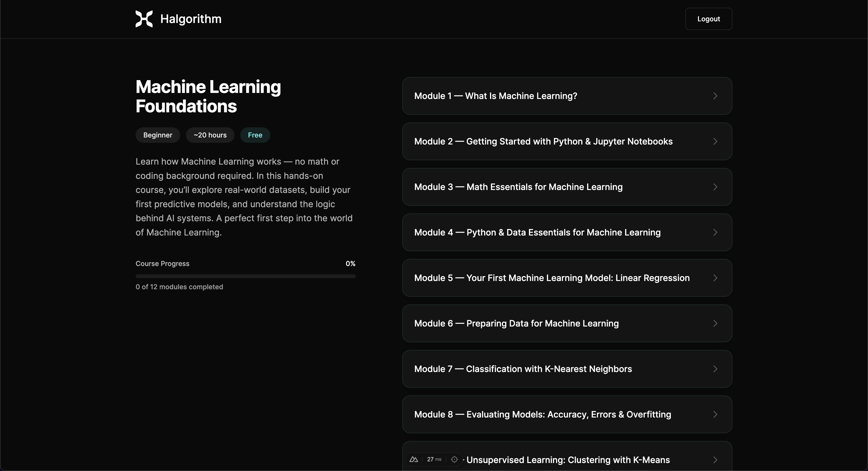868x471 pixels.
Task: Click chevron on Module 4 row
Action: pos(715,232)
